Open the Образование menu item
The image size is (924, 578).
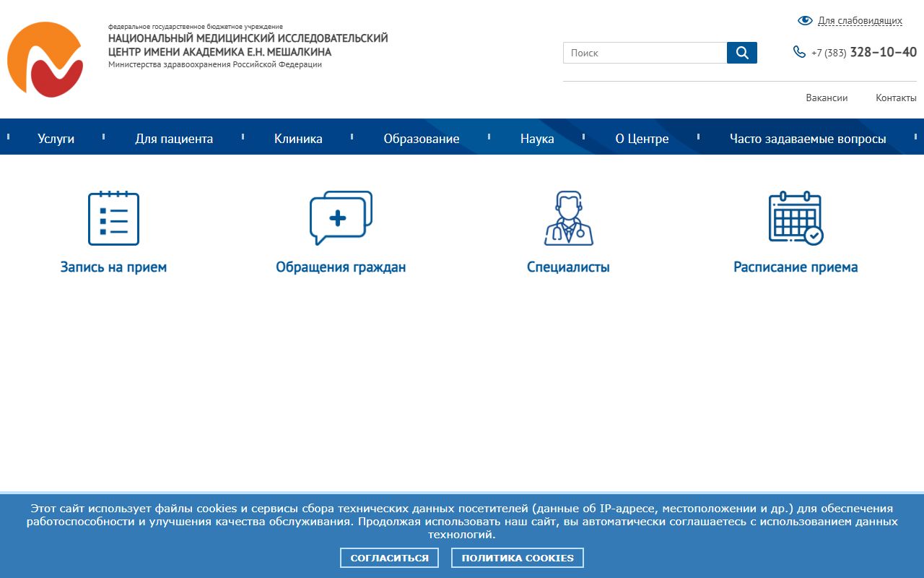[422, 139]
